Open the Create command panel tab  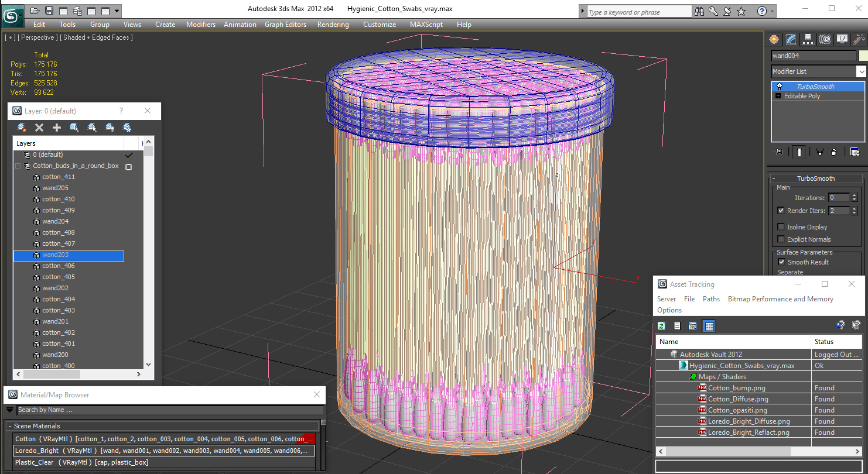pos(774,39)
